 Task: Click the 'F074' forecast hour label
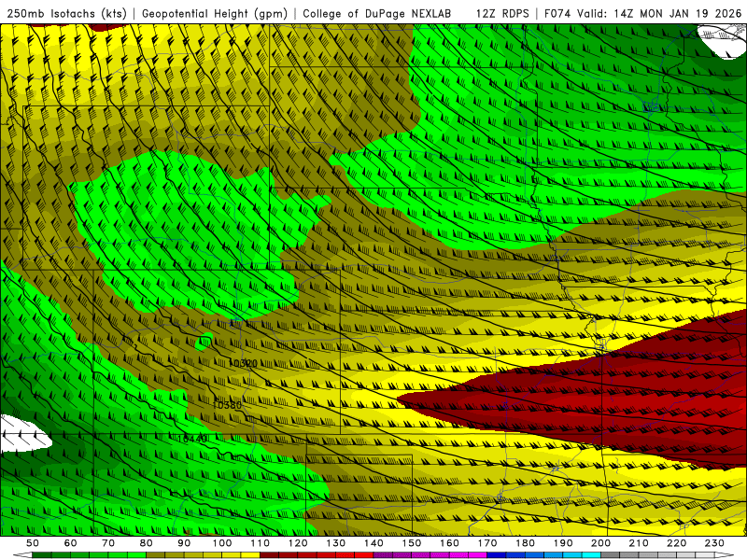[x=557, y=14]
